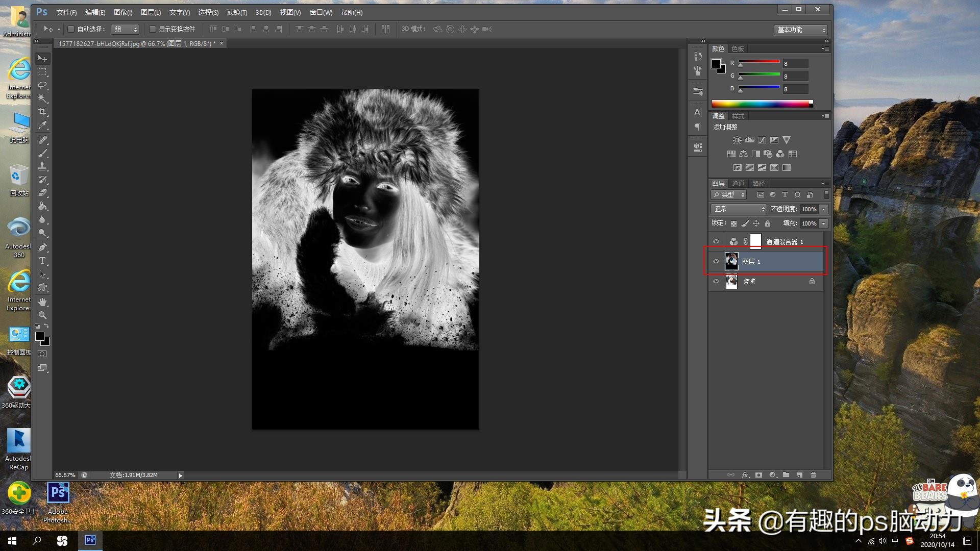Click the color spectrum ramp
The width and height of the screenshot is (980, 551).
762,104
